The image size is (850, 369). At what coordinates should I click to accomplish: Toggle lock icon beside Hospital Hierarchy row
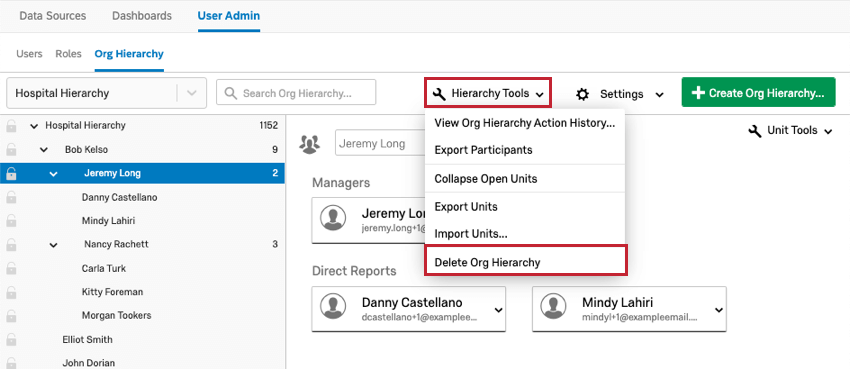click(x=11, y=126)
